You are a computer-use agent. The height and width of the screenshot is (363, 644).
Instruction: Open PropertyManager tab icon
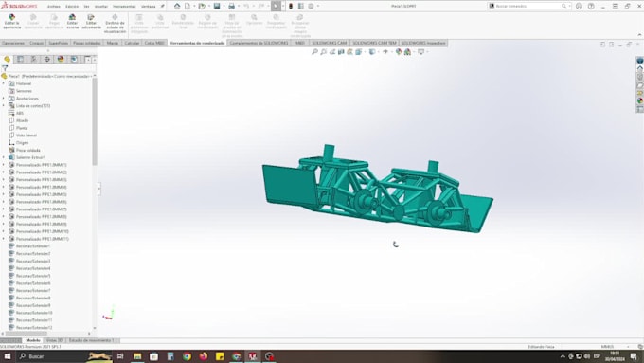[20, 59]
